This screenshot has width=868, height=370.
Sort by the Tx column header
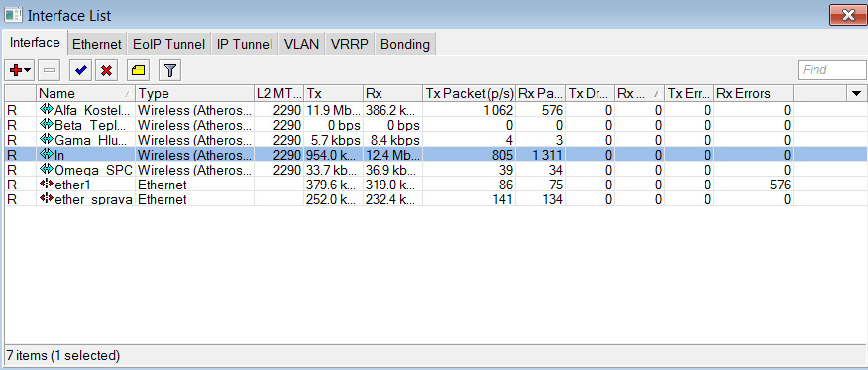coord(333,93)
